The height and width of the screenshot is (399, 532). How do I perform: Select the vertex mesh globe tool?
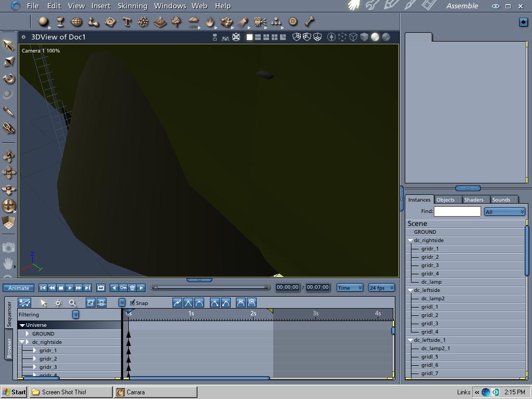click(x=76, y=22)
